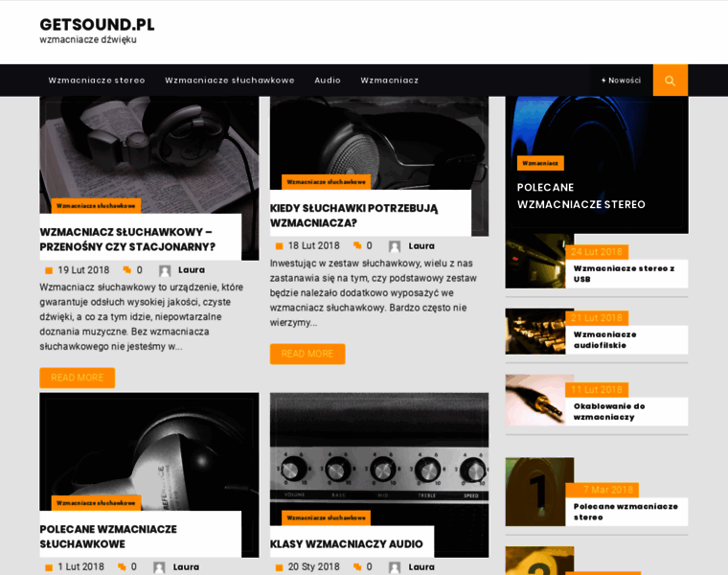Click the Wzmacniacz category tag on featured post
The height and width of the screenshot is (575, 728).
pos(540,163)
